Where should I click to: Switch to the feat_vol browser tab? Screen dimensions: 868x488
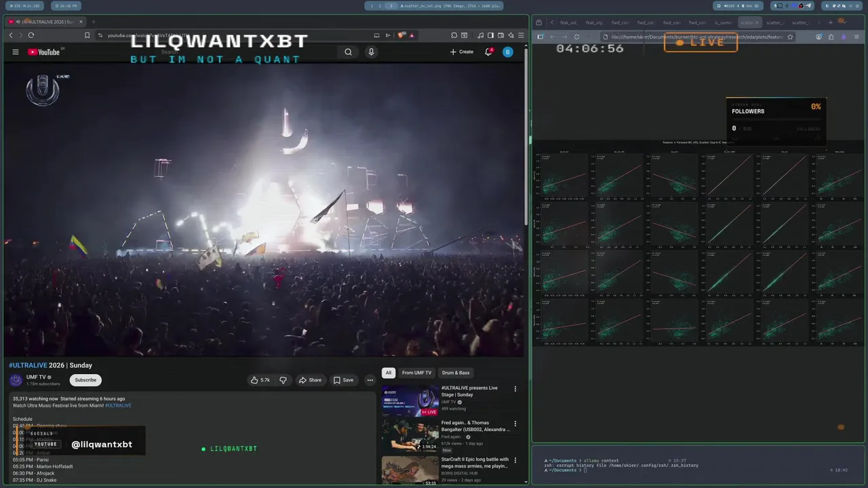[568, 22]
